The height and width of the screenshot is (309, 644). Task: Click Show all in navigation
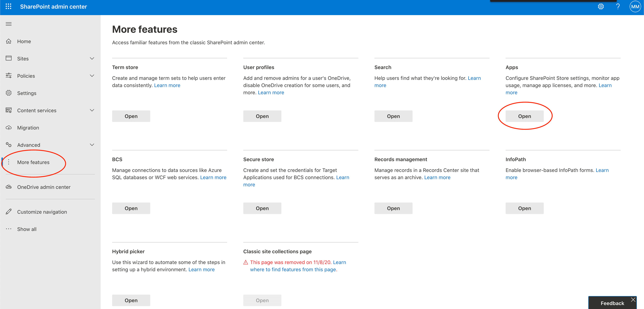(27, 229)
